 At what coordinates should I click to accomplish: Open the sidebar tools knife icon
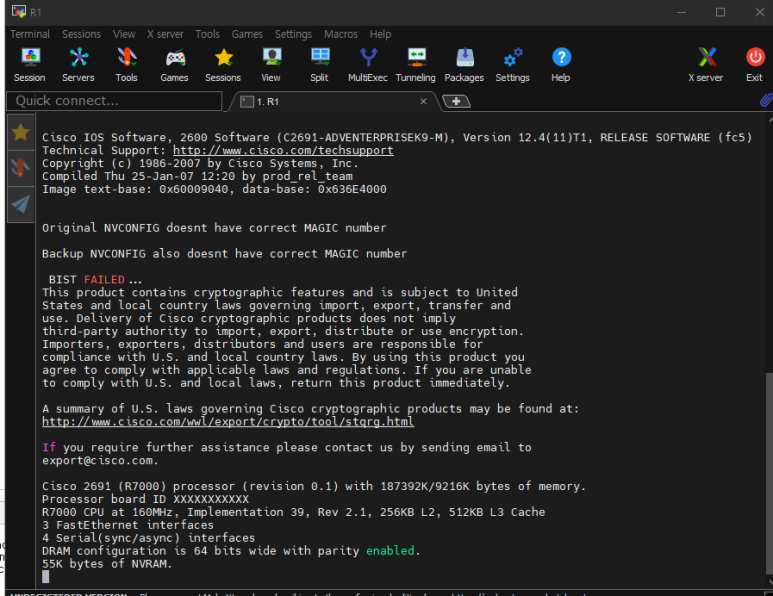(21, 168)
